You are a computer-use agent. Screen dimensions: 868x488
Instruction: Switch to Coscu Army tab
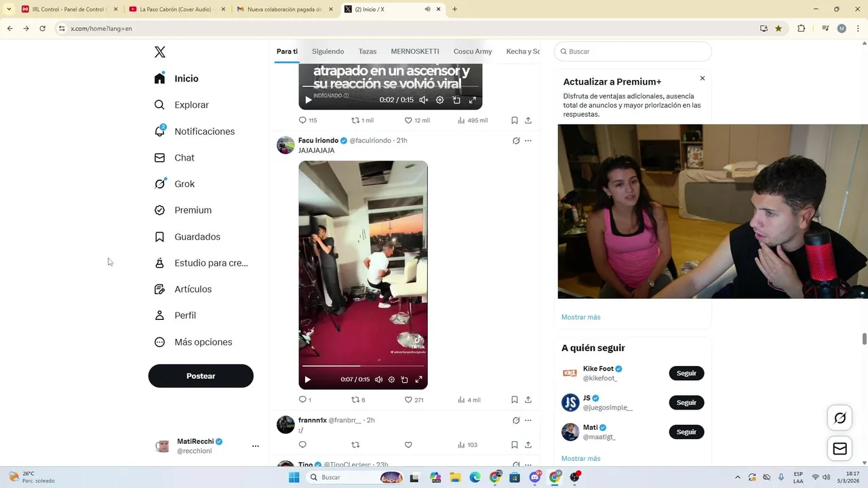point(473,52)
